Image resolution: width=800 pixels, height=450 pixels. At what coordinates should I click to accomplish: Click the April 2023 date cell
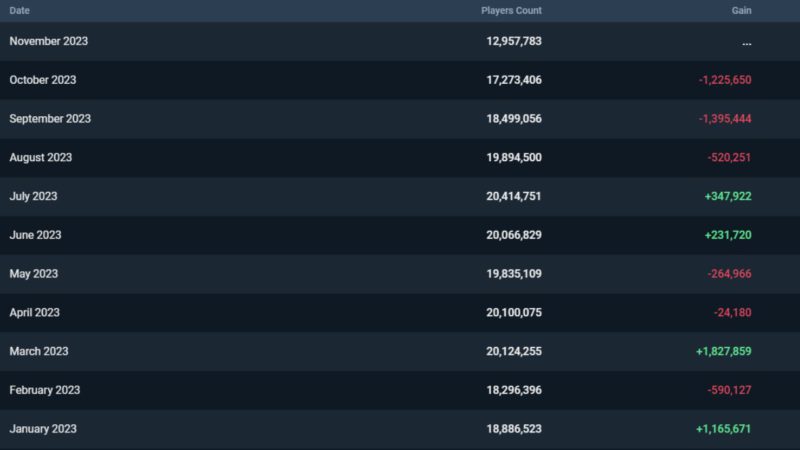tap(35, 313)
